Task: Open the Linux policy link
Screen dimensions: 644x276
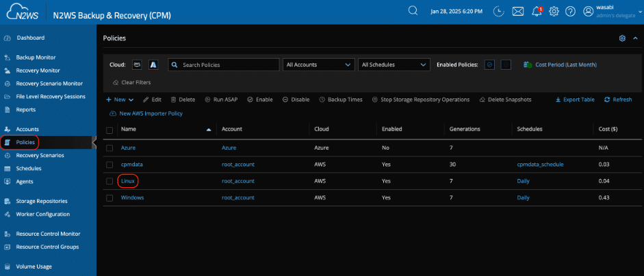Action: [128, 181]
